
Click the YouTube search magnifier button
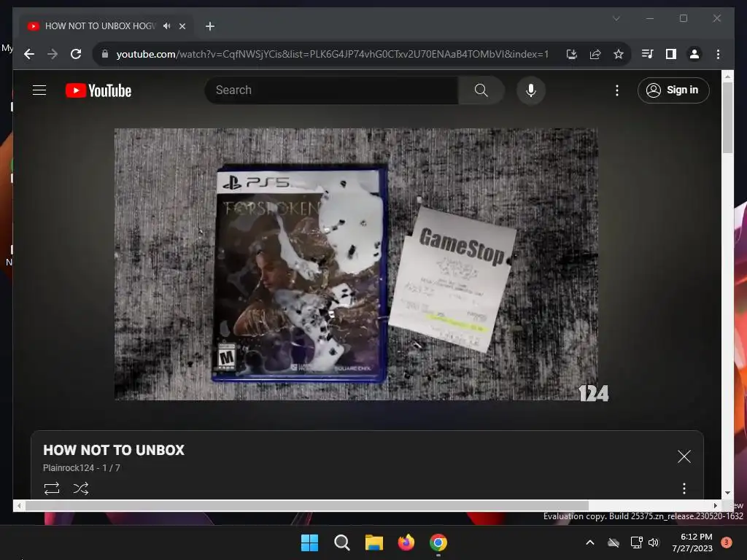[x=481, y=90]
